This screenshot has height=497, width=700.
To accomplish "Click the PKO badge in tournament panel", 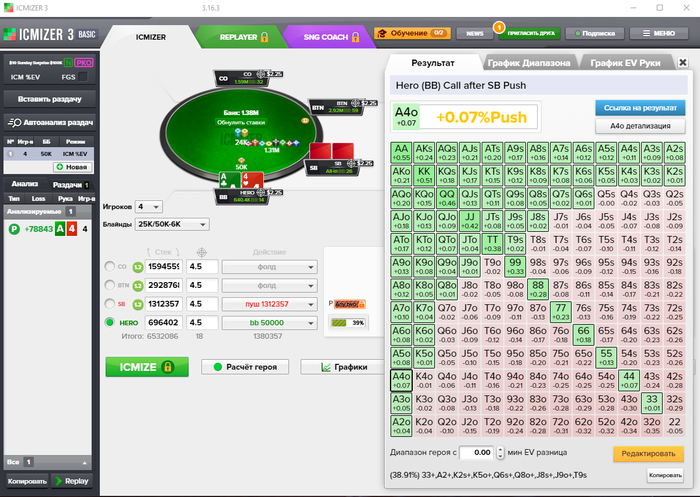I will (x=84, y=63).
